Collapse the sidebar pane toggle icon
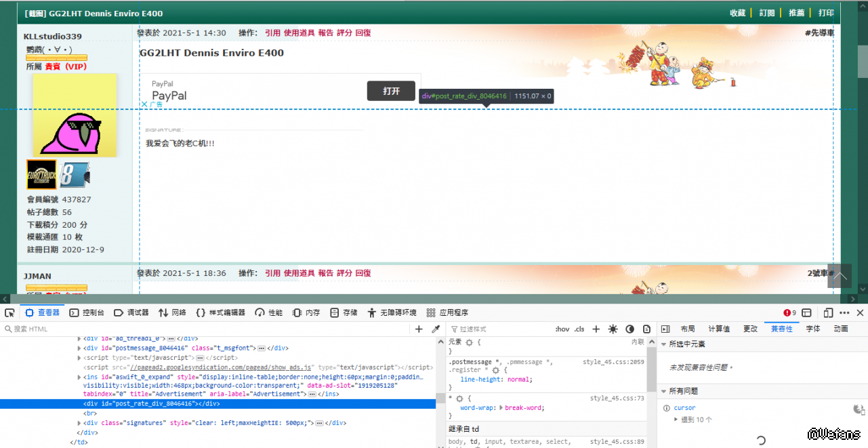This screenshot has width=868, height=448. (665, 329)
